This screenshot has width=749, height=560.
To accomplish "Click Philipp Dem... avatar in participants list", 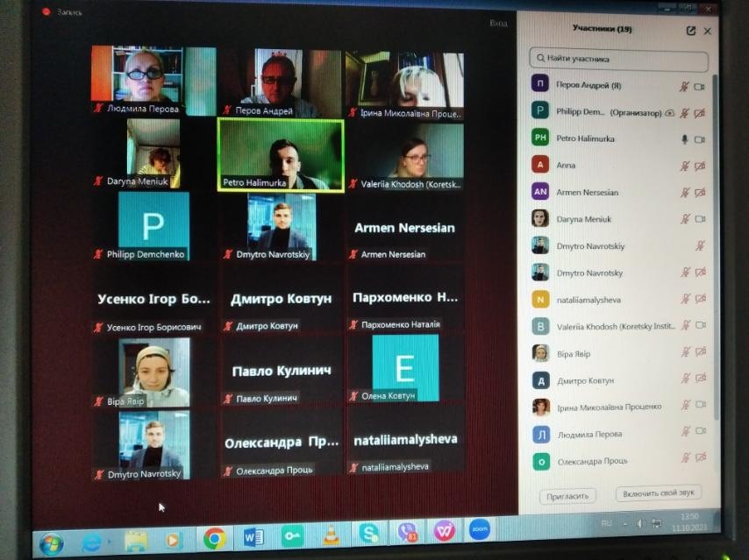I will [540, 110].
